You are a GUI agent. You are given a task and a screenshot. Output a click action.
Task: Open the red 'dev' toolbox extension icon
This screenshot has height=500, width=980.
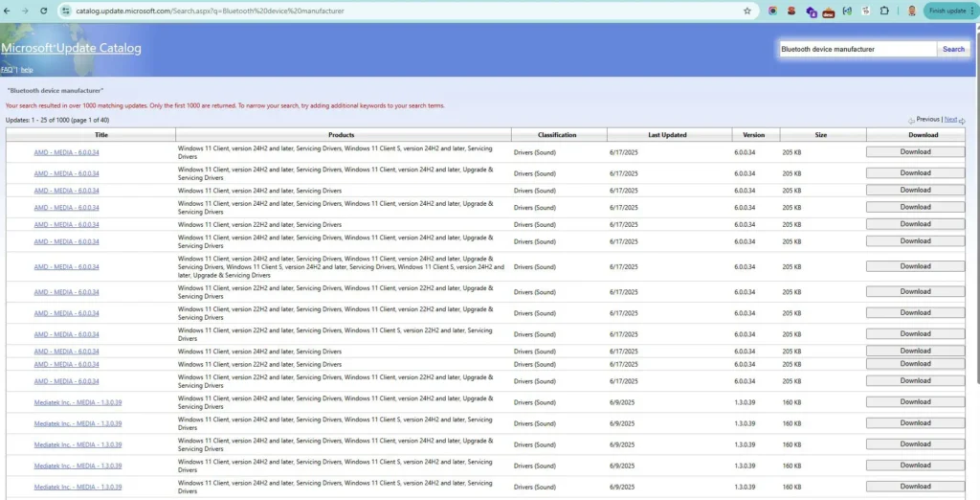pos(829,11)
